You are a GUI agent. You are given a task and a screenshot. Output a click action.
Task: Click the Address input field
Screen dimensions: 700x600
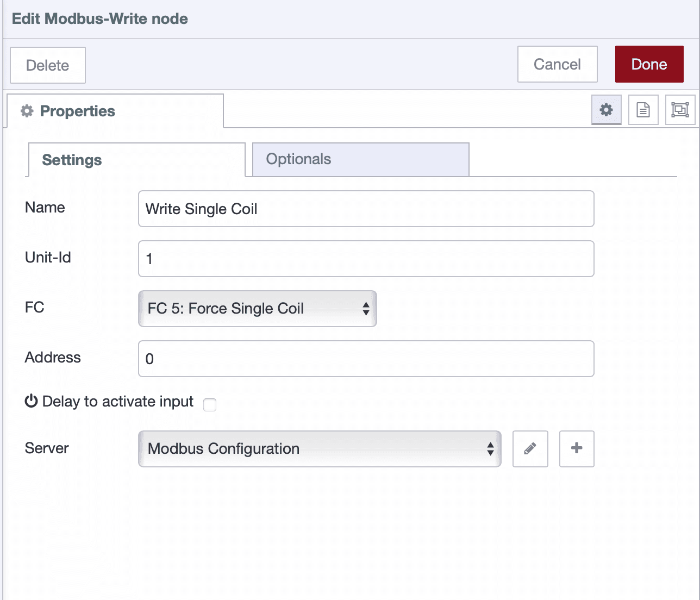click(366, 359)
